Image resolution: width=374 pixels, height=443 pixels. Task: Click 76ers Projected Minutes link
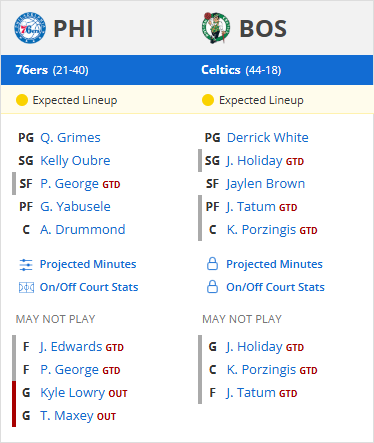point(88,264)
